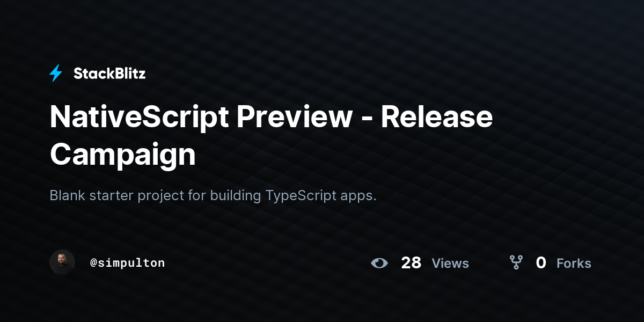Image resolution: width=644 pixels, height=322 pixels.
Task: Click the fork icon beside 0 Forks
Action: point(516,262)
